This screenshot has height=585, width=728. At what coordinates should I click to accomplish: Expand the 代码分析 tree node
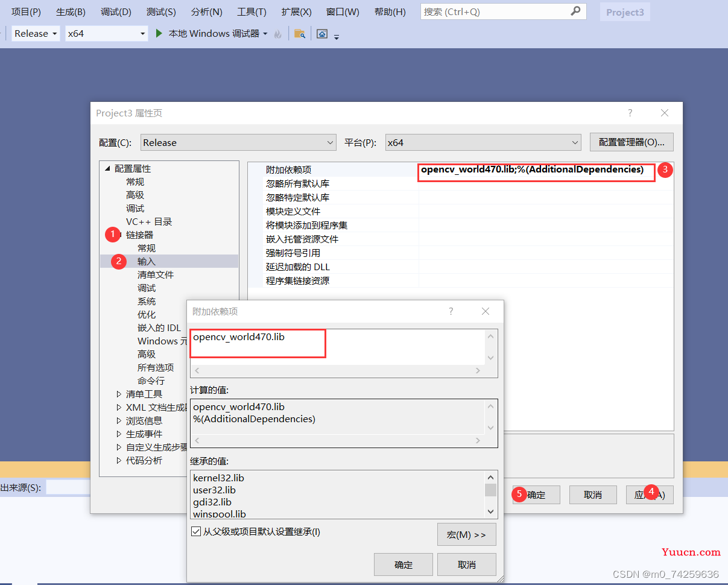pos(119,461)
